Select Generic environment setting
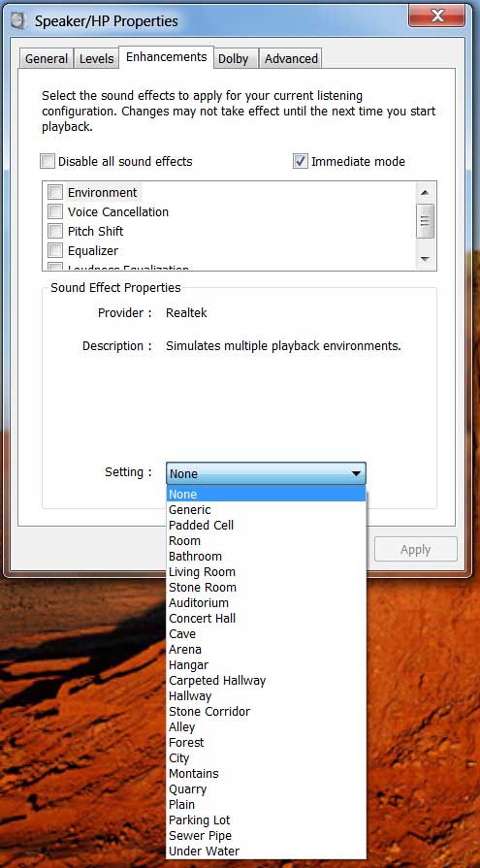The width and height of the screenshot is (480, 868). point(267,510)
